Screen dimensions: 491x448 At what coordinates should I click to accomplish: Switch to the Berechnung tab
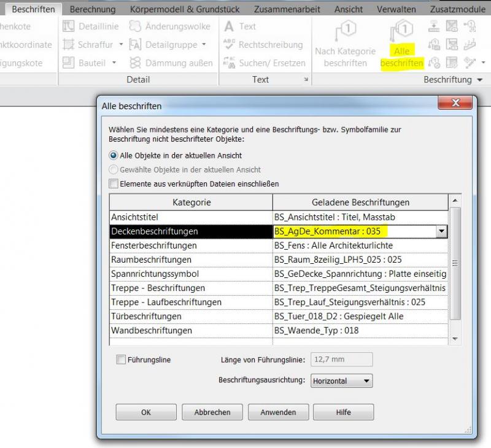93,9
